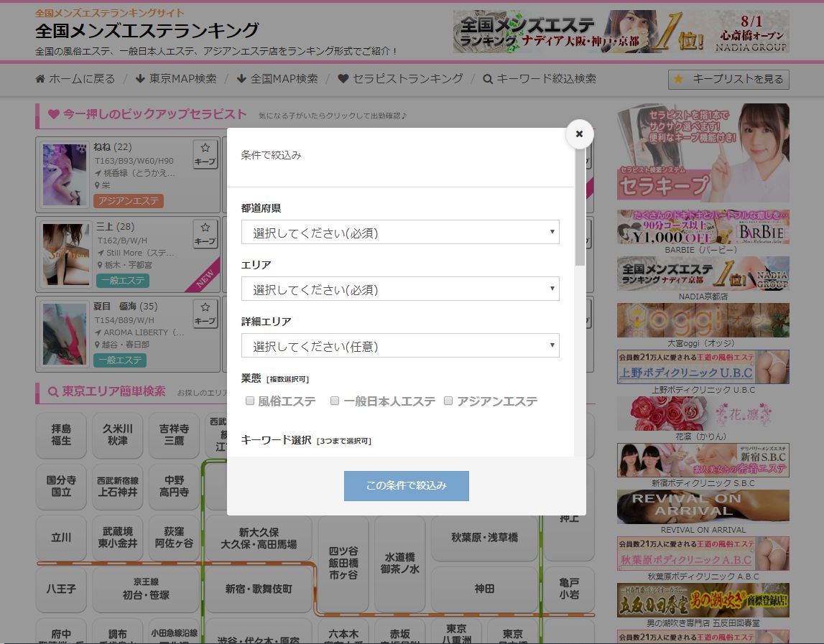Open the ねね (22) therapist thumbnail

[64, 174]
